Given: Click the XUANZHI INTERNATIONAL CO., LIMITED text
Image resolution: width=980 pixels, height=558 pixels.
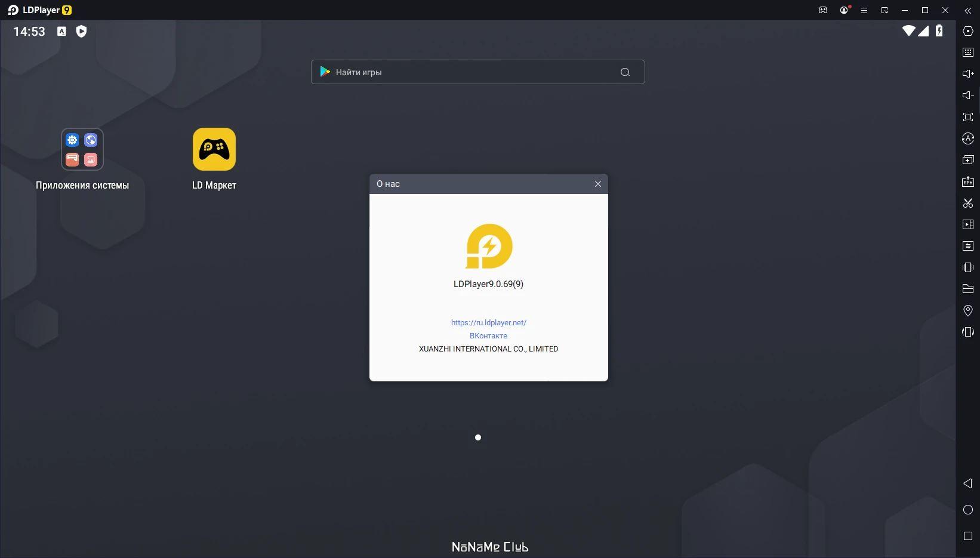Looking at the screenshot, I should tap(488, 349).
